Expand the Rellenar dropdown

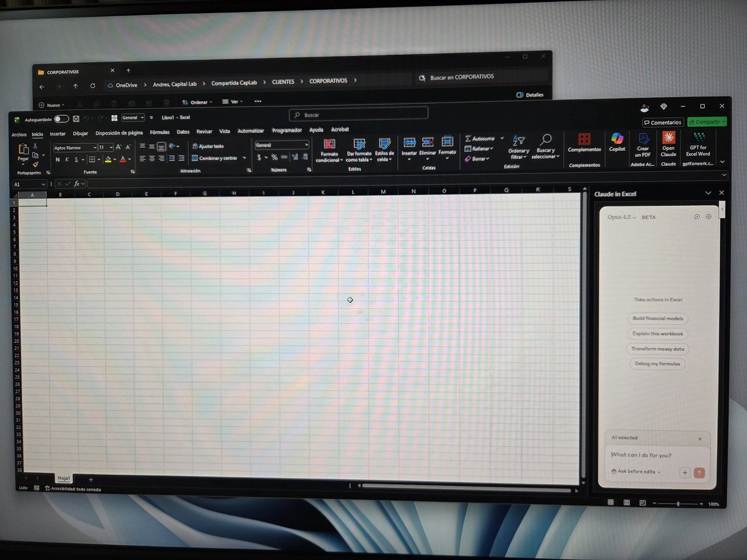pyautogui.click(x=492, y=149)
